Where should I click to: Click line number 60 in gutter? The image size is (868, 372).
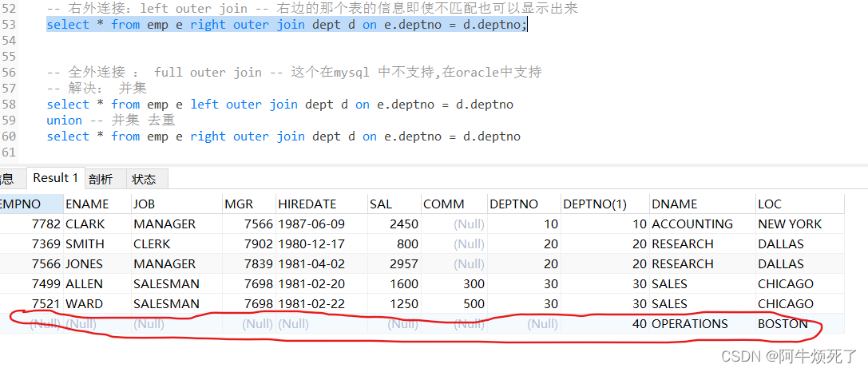tap(9, 137)
